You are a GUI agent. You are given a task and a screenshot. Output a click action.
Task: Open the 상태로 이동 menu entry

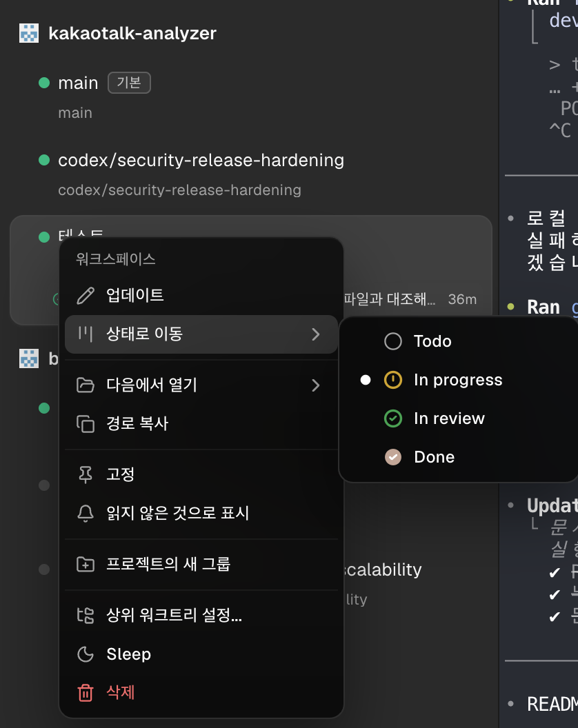click(201, 334)
